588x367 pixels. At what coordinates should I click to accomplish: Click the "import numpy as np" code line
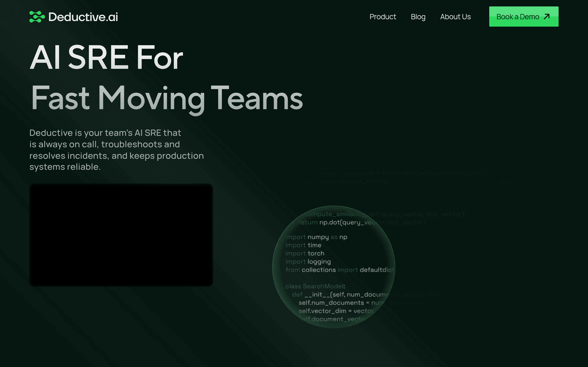(x=316, y=237)
